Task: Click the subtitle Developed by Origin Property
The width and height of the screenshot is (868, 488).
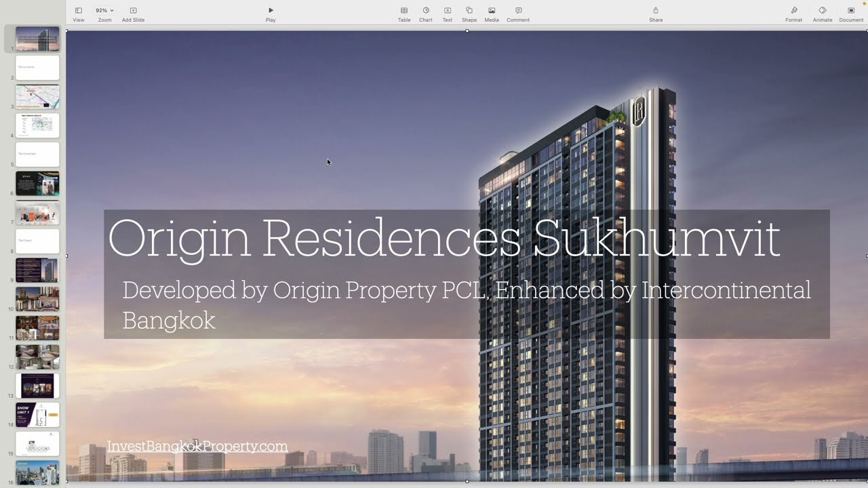Action: pos(467,305)
